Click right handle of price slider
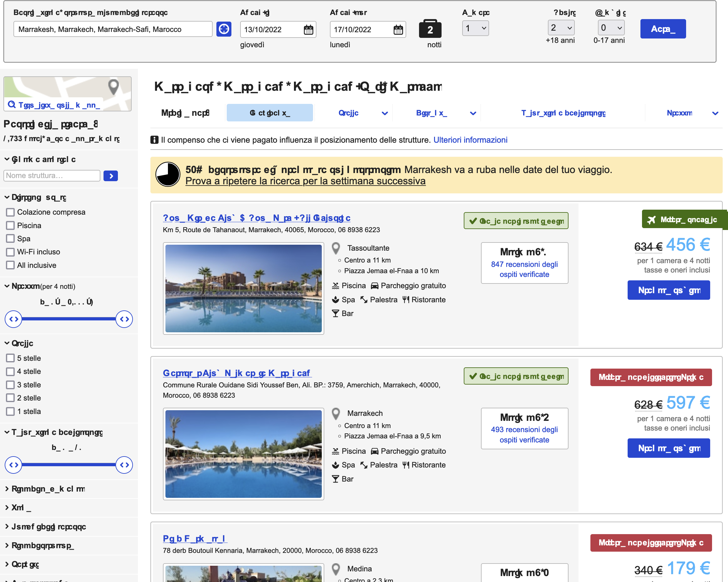 click(x=124, y=319)
